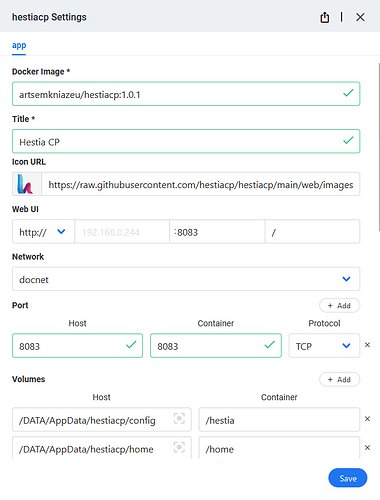Image resolution: width=380 pixels, height=500 pixels.
Task: Click the Title field containing Hestia CP
Action: [x=186, y=142]
